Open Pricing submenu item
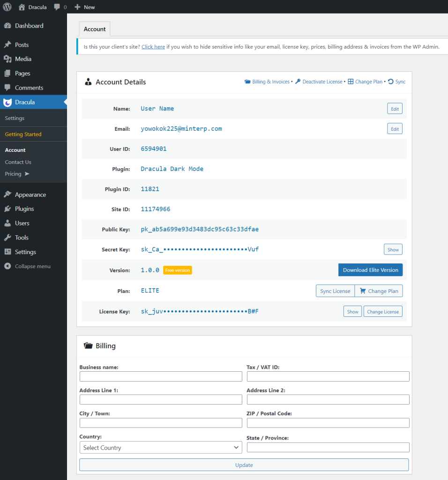 coord(13,174)
